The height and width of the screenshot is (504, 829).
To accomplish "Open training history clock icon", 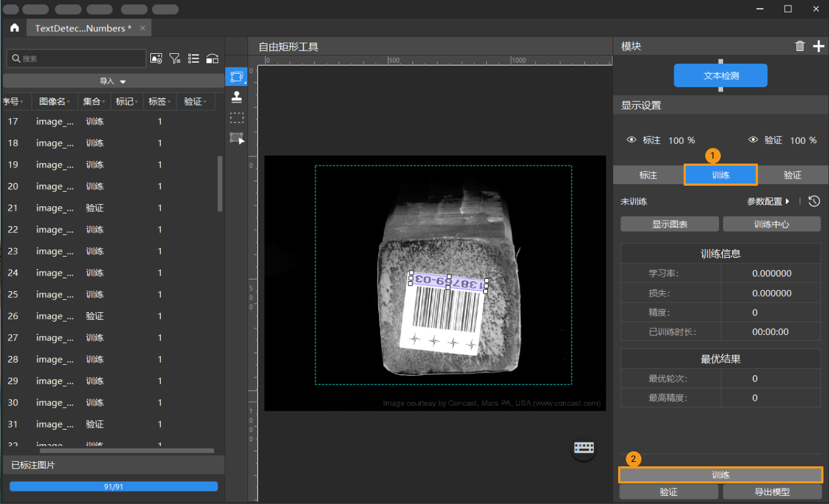I will point(814,201).
